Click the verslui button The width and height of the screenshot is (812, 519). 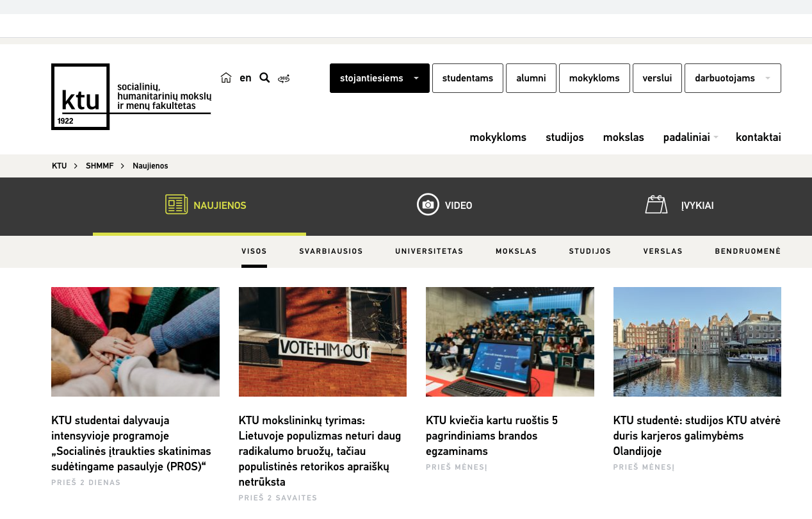[657, 78]
